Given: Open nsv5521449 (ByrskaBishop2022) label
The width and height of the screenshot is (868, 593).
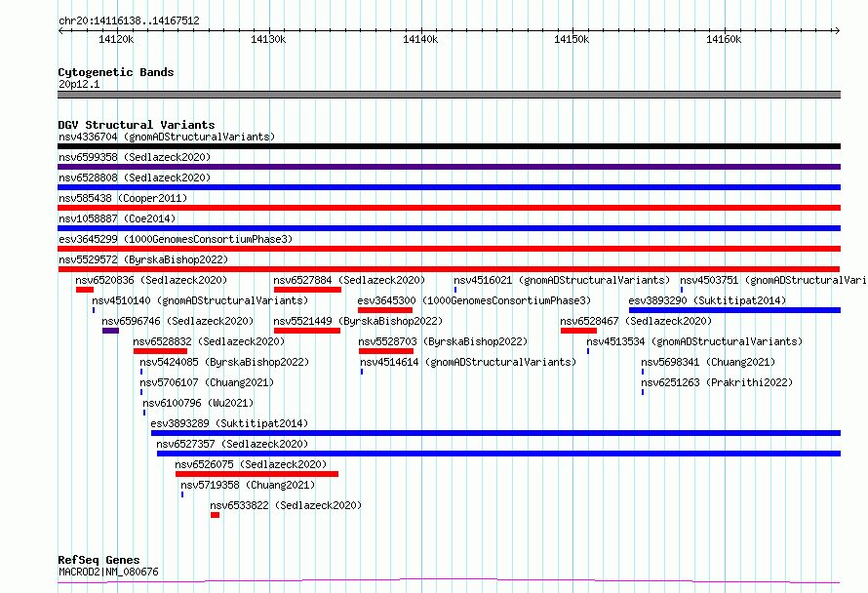Looking at the screenshot, I should [358, 321].
